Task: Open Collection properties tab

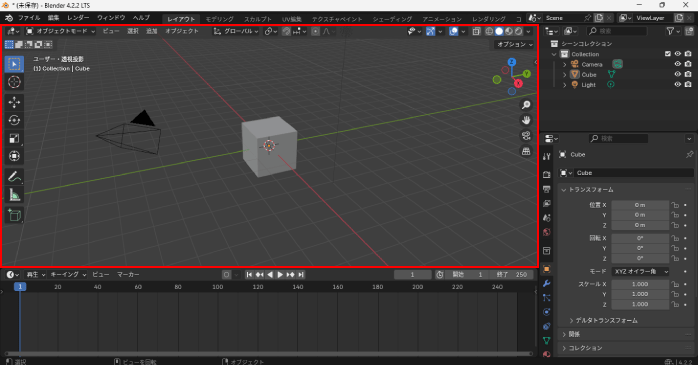Action: click(547, 251)
